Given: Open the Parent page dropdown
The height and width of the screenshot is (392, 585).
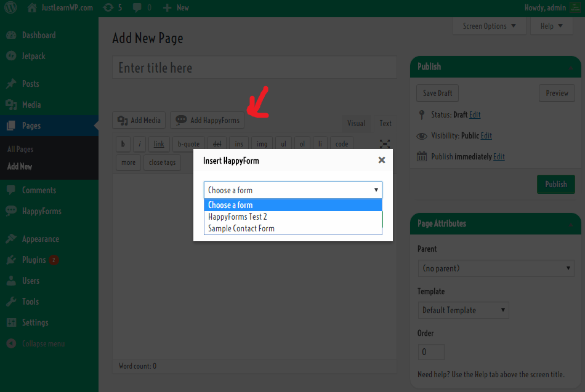Looking at the screenshot, I should point(496,268).
